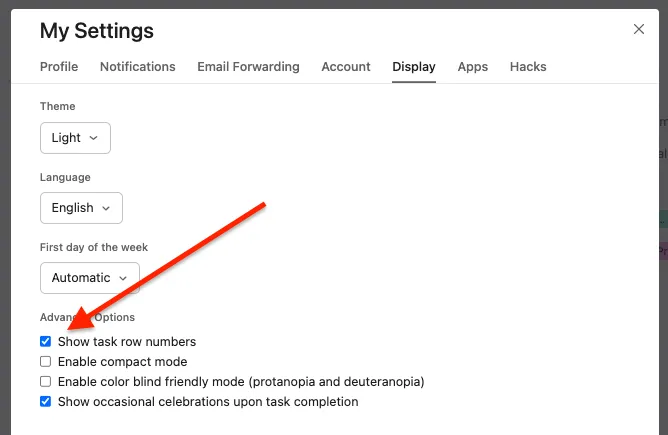Switch to the Notifications tab
Image resolution: width=668 pixels, height=435 pixels.
click(x=138, y=67)
